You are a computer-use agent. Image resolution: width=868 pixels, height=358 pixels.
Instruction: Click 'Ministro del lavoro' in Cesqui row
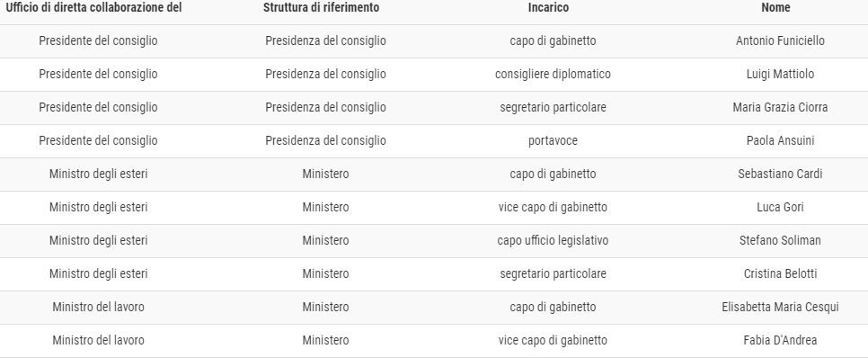98,307
